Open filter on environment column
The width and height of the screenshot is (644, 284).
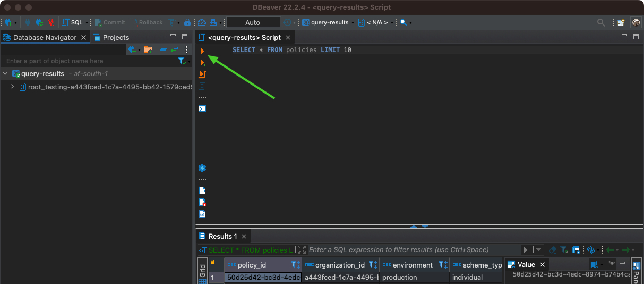coord(441,265)
